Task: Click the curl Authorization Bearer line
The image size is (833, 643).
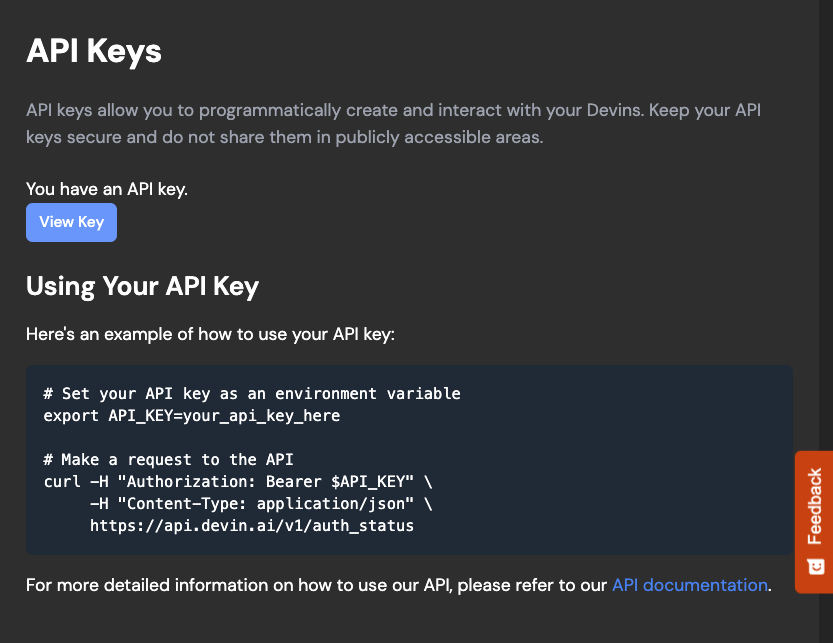Action: pos(238,481)
